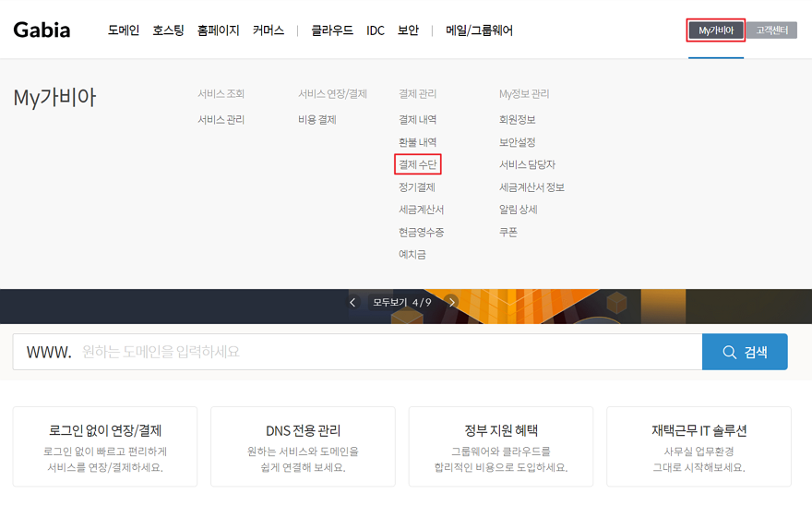
Task: Click the Gabia logo
Action: pos(42,30)
